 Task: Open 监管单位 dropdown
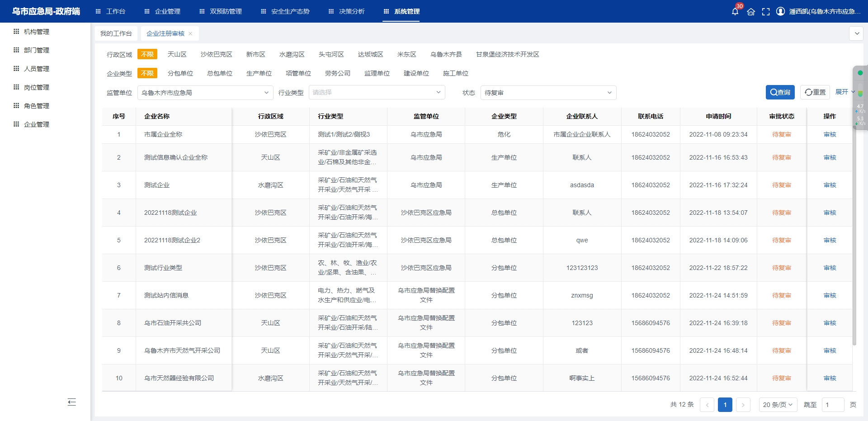[205, 93]
